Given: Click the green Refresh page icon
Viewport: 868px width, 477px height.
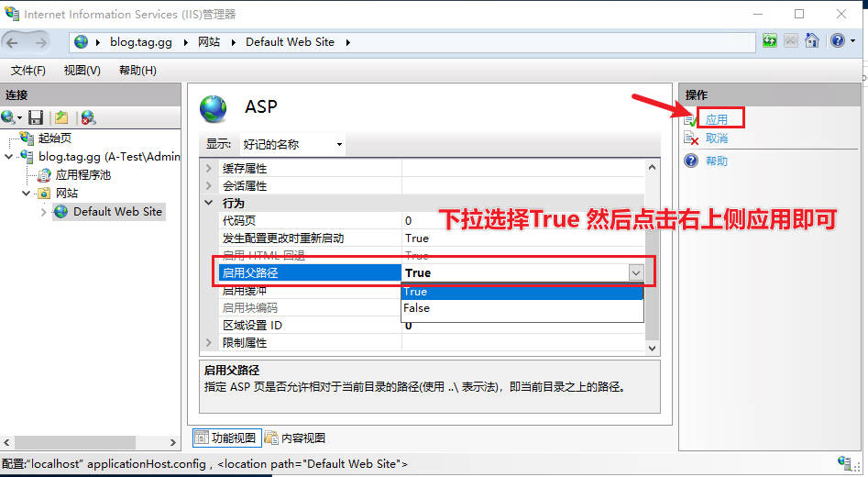Looking at the screenshot, I should click(x=769, y=41).
